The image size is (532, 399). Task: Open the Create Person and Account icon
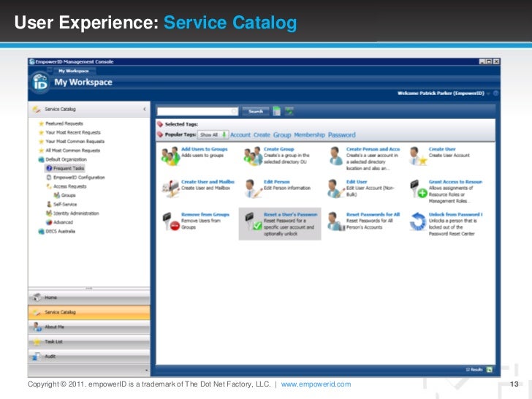point(336,156)
